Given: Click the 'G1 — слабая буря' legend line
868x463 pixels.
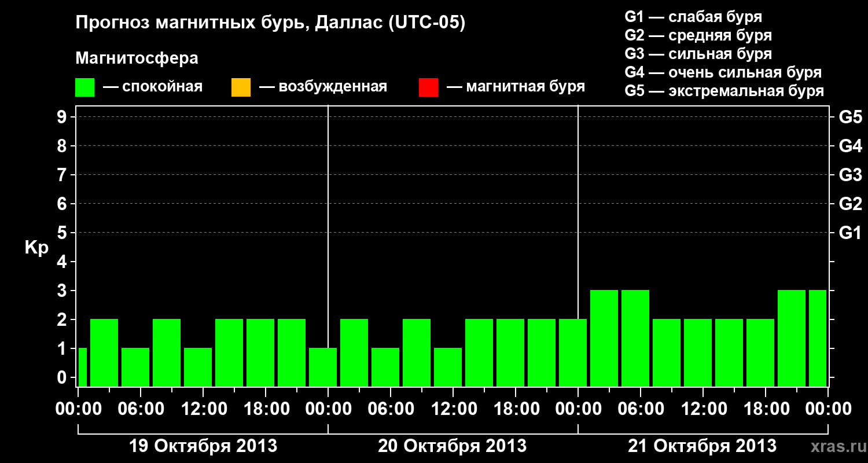Looking at the screenshot, I should coord(693,16).
